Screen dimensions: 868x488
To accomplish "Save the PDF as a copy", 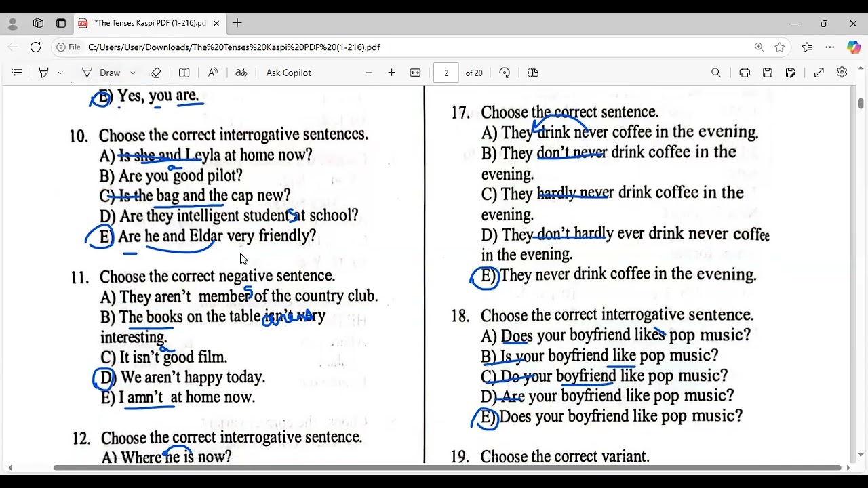I will pyautogui.click(x=791, y=73).
